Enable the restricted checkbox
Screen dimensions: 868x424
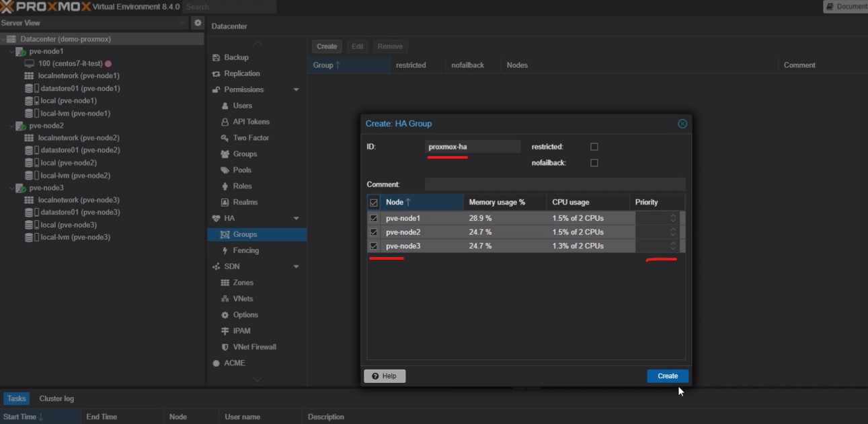click(594, 146)
